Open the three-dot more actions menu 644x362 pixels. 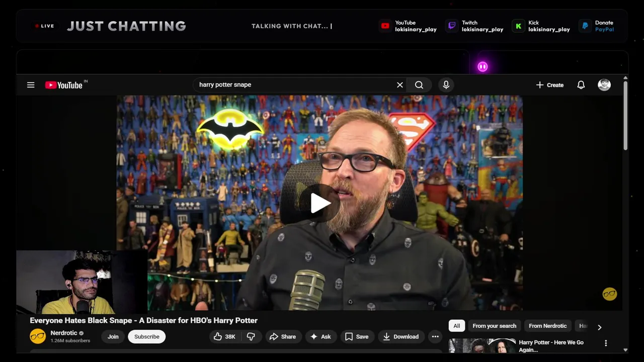(435, 336)
